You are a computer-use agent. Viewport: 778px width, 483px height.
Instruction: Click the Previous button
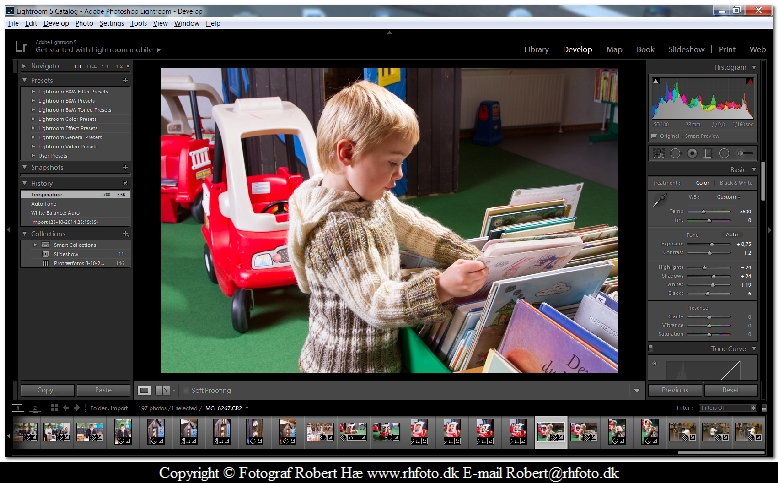point(675,390)
